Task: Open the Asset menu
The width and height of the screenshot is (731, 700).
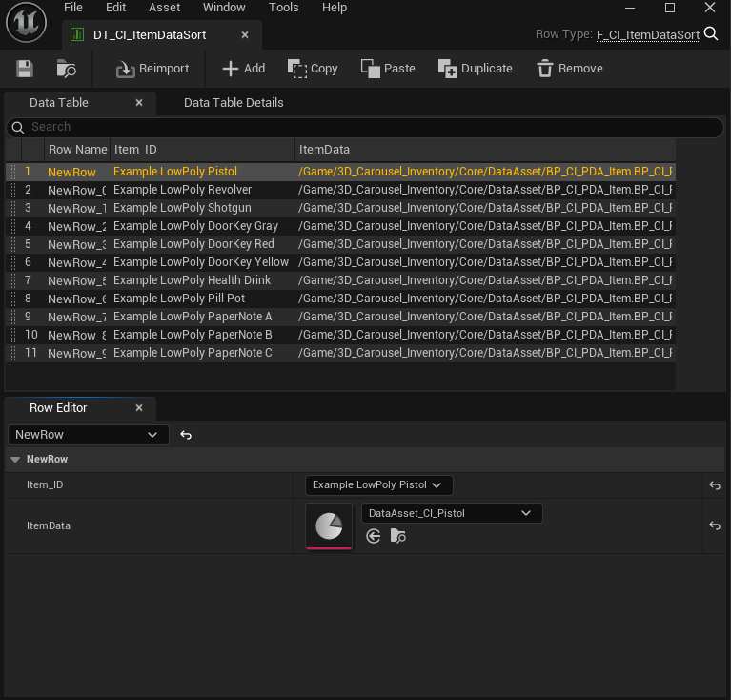Action: pos(164,8)
